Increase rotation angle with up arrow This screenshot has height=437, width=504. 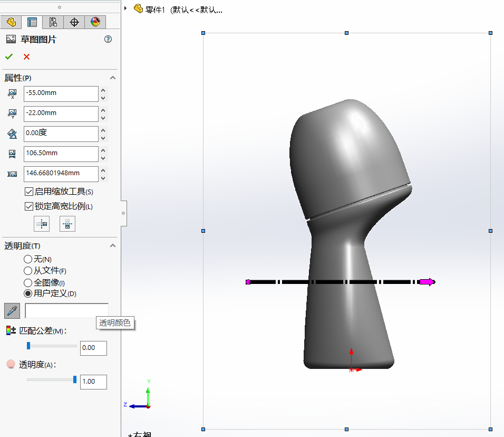pyautogui.click(x=103, y=130)
